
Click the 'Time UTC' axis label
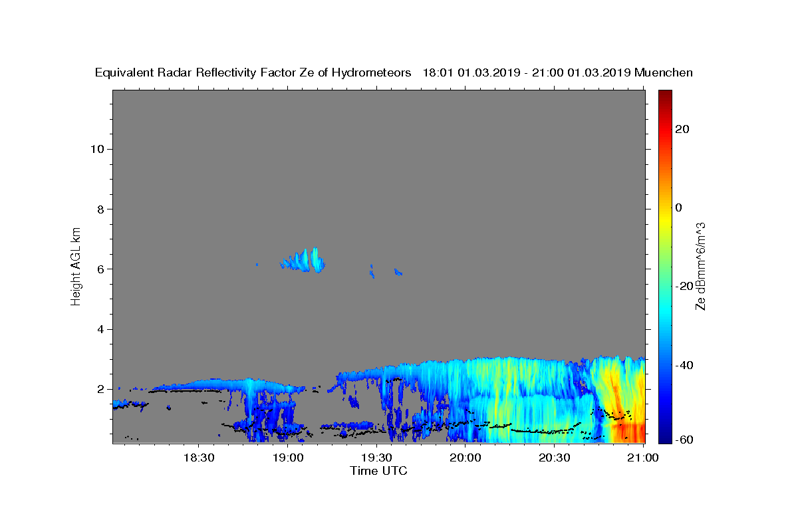point(378,471)
